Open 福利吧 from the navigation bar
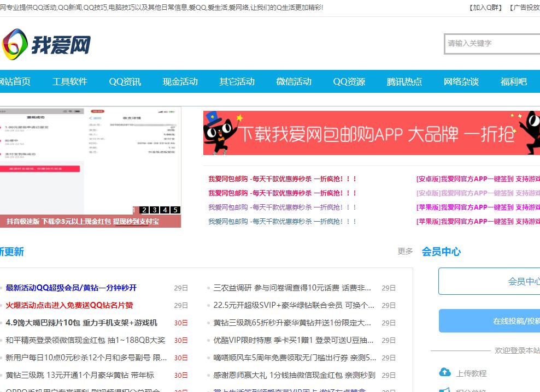Screen dimensions: 540x392 [x=514, y=81]
